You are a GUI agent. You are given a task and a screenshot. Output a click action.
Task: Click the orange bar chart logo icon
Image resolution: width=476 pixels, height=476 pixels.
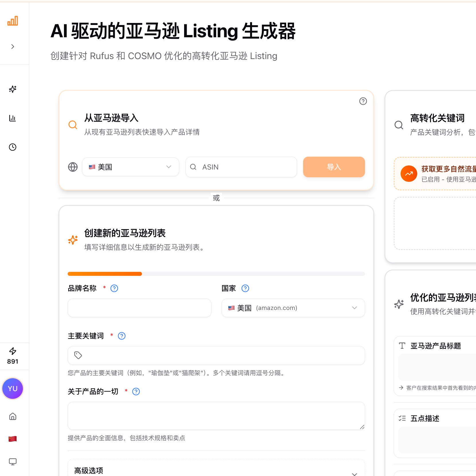click(13, 21)
